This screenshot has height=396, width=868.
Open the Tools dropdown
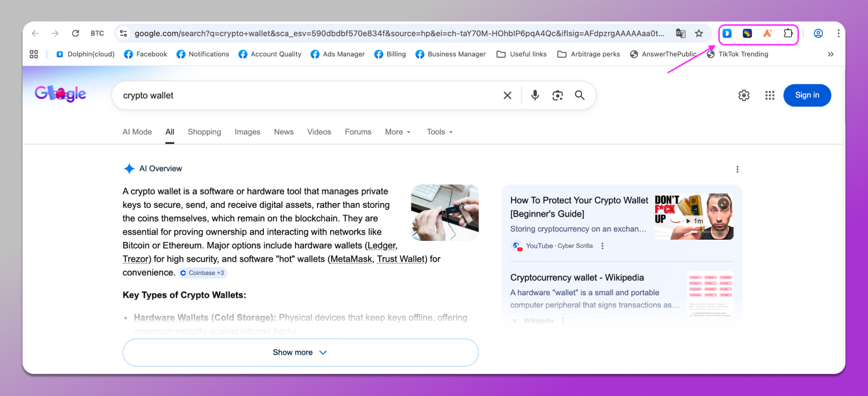[x=439, y=131]
